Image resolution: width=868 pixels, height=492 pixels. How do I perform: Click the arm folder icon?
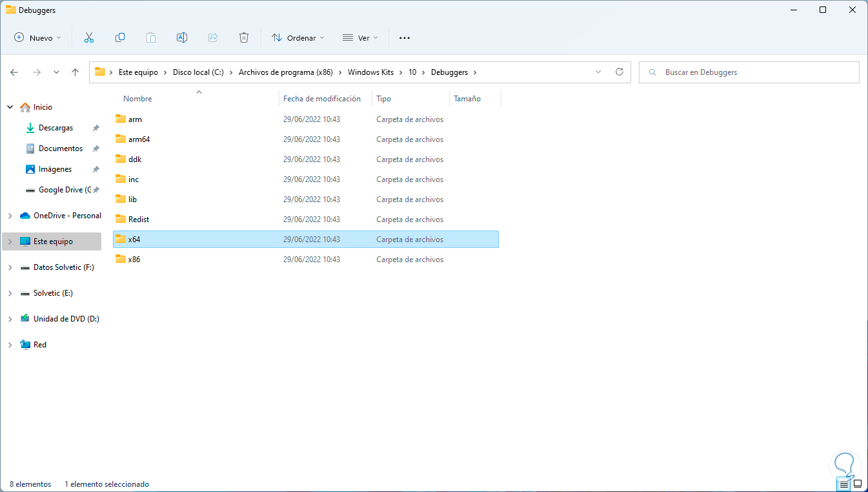click(x=120, y=119)
